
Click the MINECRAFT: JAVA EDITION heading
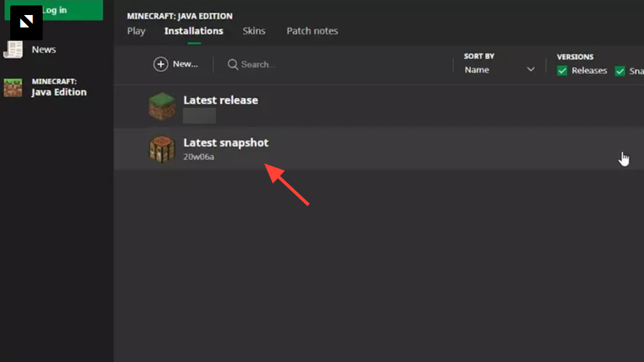click(x=179, y=16)
